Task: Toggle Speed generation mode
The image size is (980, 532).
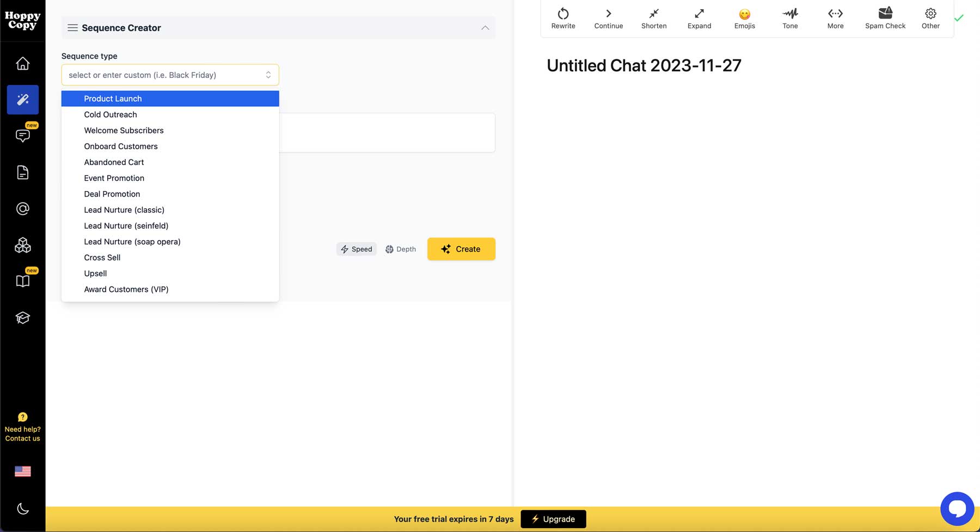Action: 356,249
